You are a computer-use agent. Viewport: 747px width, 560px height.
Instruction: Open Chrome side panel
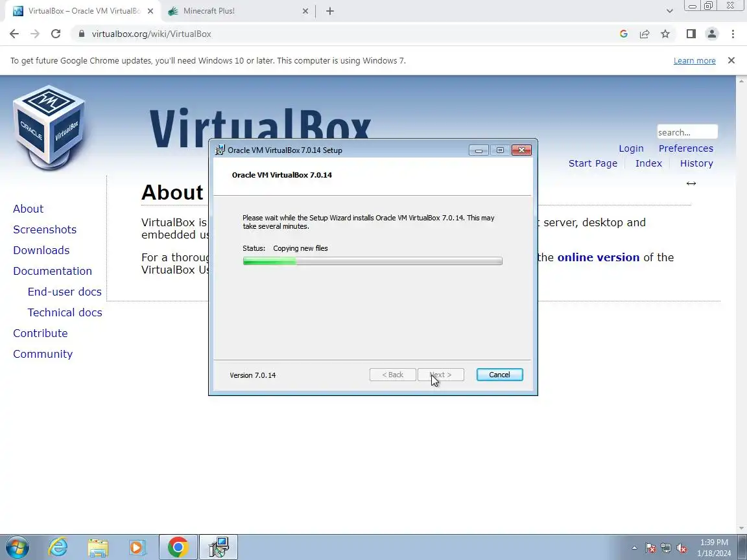coord(691,34)
